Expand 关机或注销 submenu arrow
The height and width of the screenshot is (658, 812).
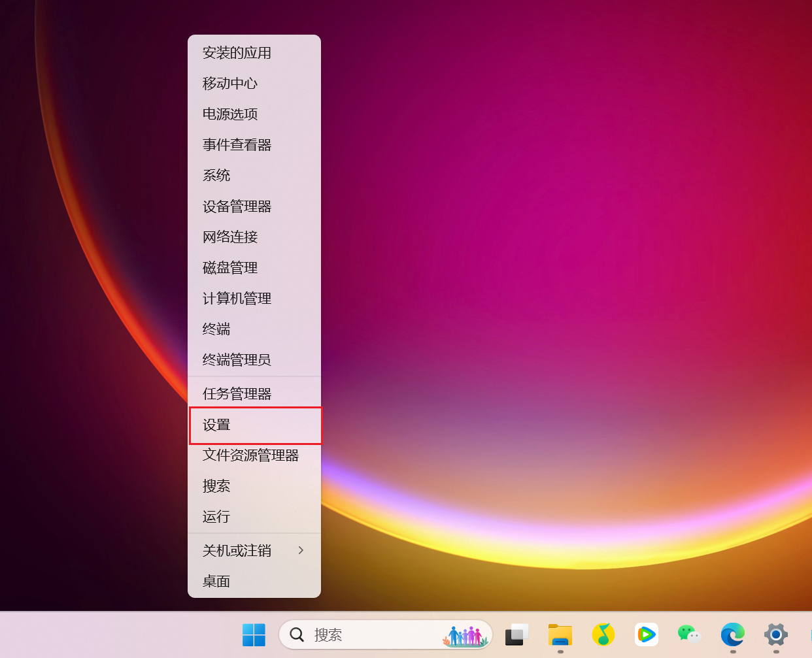tap(301, 550)
